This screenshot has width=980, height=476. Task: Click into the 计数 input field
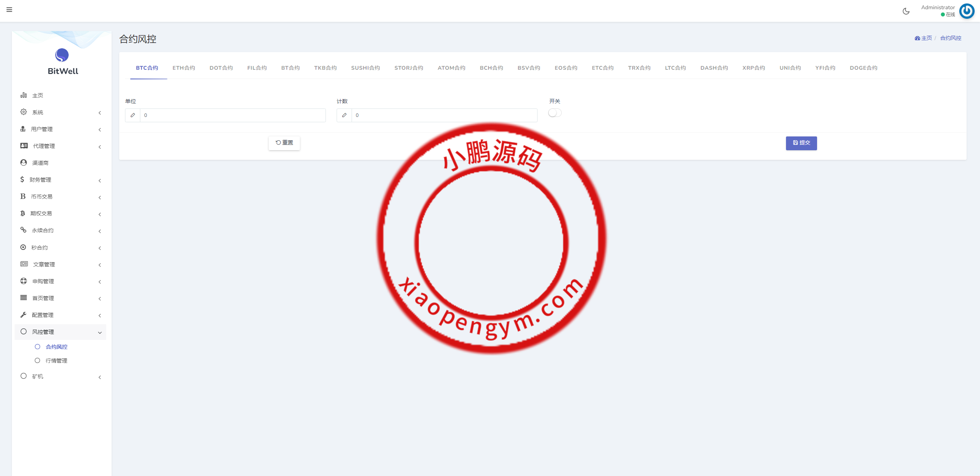click(444, 115)
